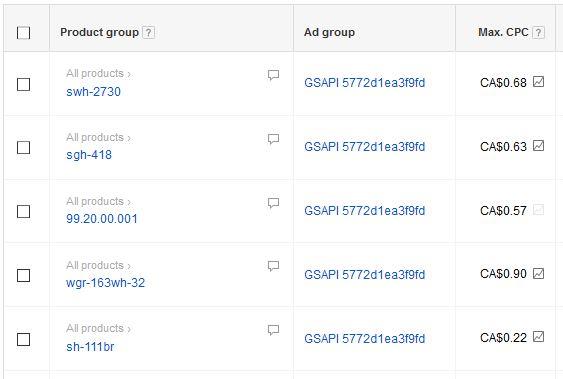Image resolution: width=563 pixels, height=379 pixels.
Task: Open bid simulator chart beside CA$0.22
Action: 538,337
